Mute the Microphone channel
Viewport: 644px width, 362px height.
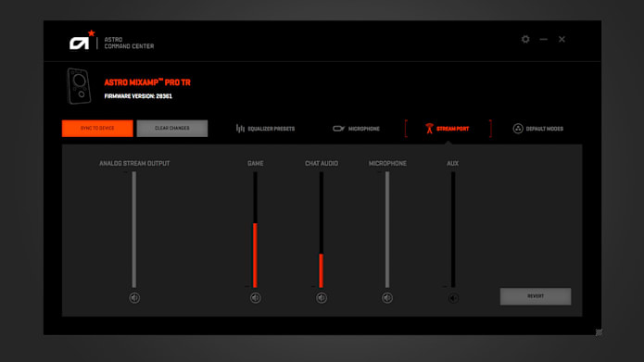click(387, 298)
